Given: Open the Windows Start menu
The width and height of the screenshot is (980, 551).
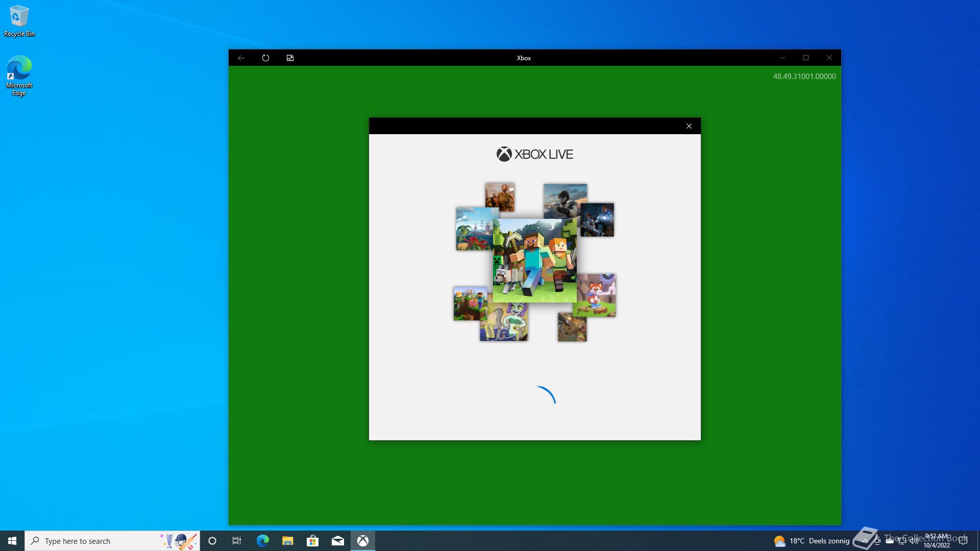Looking at the screenshot, I should [x=12, y=541].
